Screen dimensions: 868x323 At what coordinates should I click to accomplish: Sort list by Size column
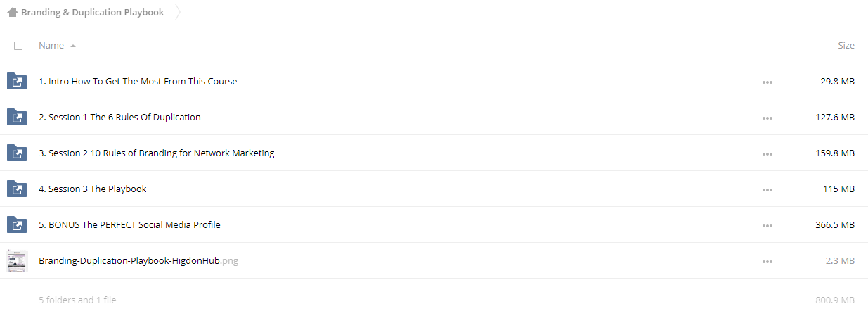[846, 46]
